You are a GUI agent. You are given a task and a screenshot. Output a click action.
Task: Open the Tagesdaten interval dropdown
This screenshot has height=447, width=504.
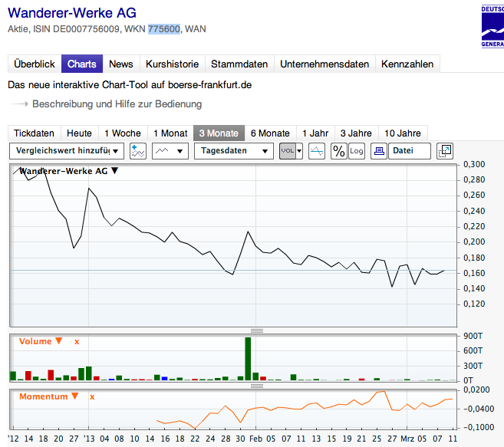click(233, 151)
